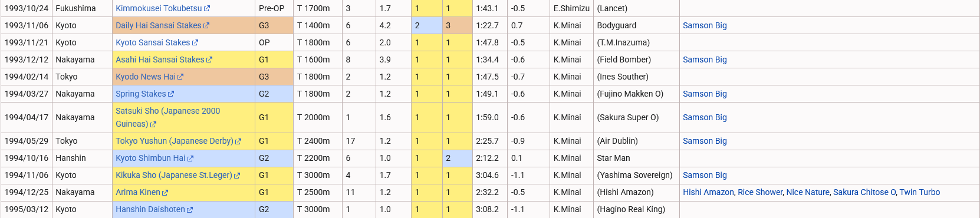980x218 pixels.
Task: Click external-link icon beside Arima Kinen
Action: click(165, 193)
